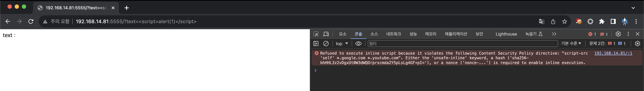Go back to the previous page
The image size is (644, 91).
click(x=8, y=21)
